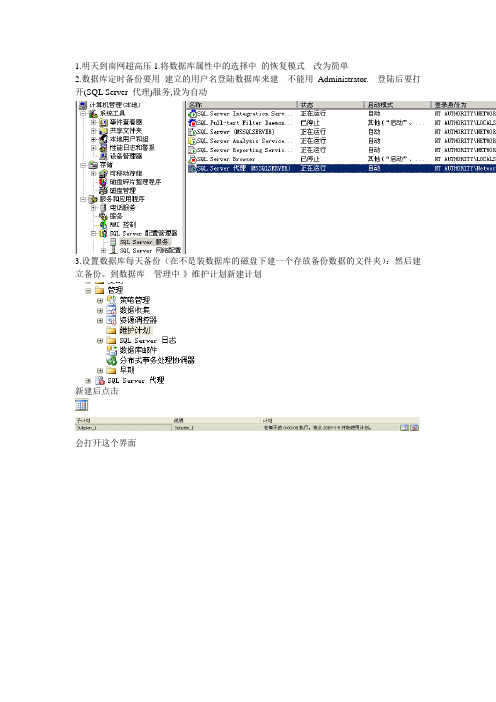Viewport: 496px width, 702px height.
Task: Expand the SQL Server 代理 node in management tree
Action: 88,381
